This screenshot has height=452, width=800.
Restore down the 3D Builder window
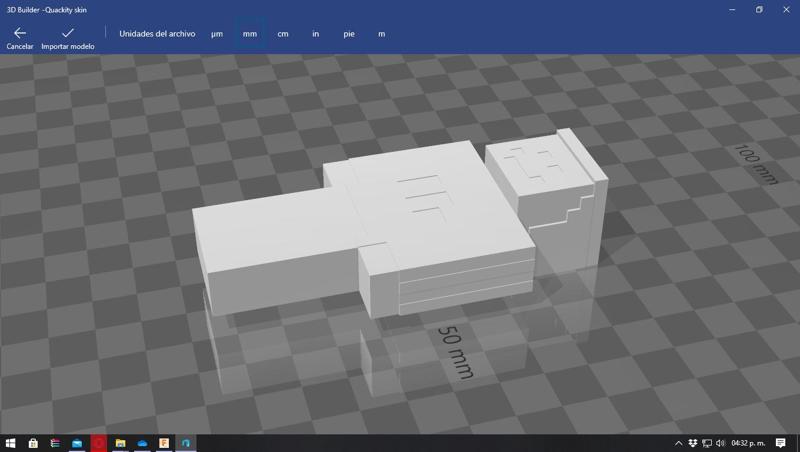tap(759, 9)
